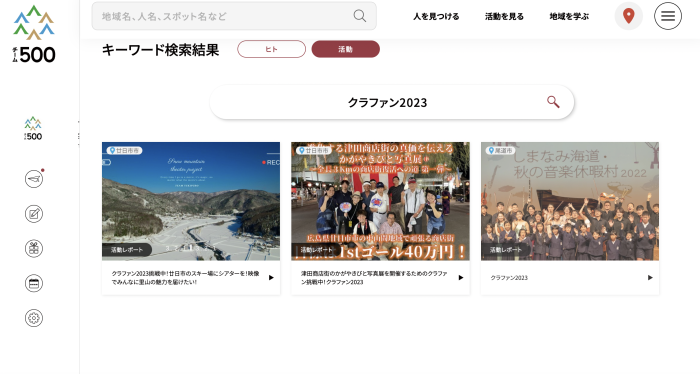Open しまなみ海道 music camp thumbnail
Image resolution: width=700 pixels, height=374 pixels.
pyautogui.click(x=570, y=201)
